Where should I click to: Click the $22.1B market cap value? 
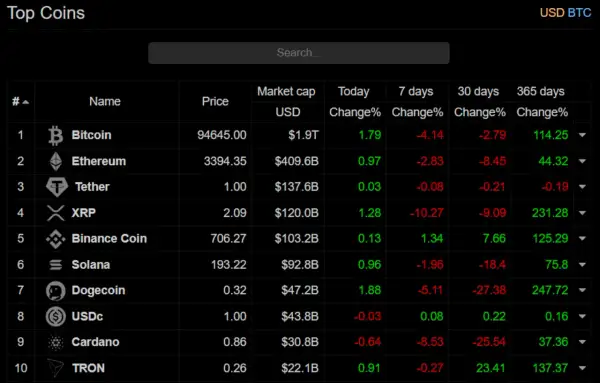tap(300, 368)
